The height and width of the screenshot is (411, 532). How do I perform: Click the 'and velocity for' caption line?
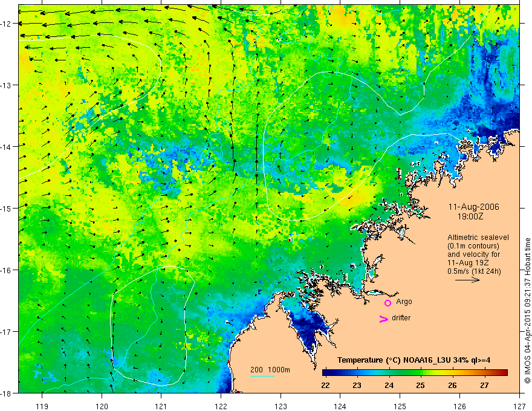[473, 254]
